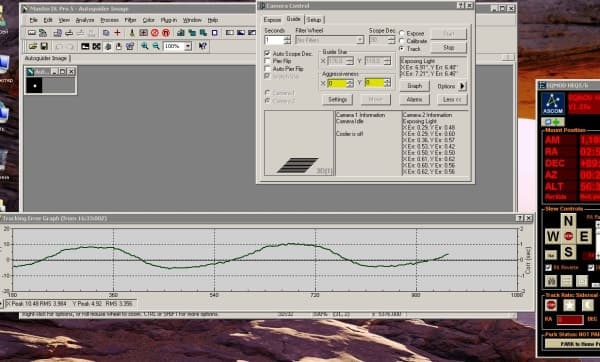The image size is (600, 362).
Task: Click the first teal stacked-windows icon
Action: pos(181,33)
